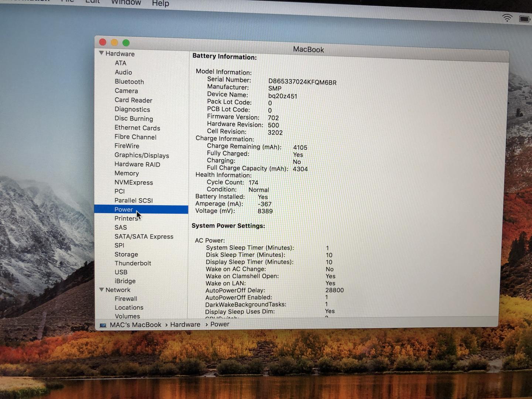Image resolution: width=532 pixels, height=399 pixels.
Task: Select Audio in the sidebar
Action: coord(123,72)
